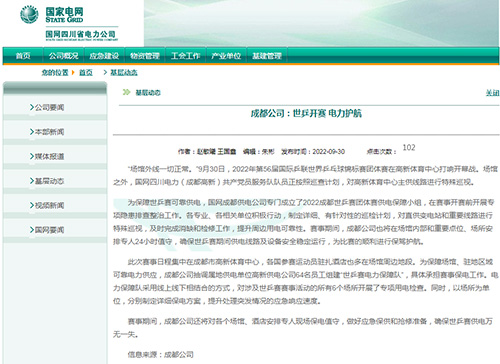Open 基层动态 in the sidebar

click(49, 181)
